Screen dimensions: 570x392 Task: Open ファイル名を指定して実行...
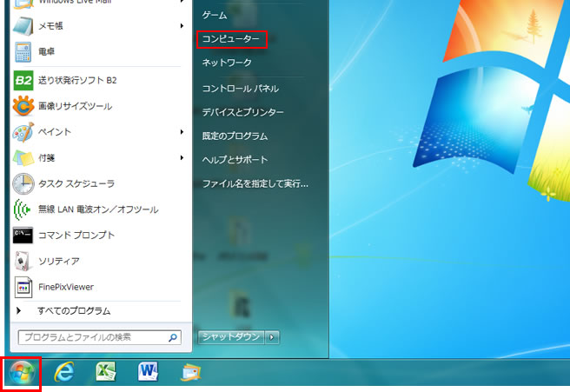[255, 183]
